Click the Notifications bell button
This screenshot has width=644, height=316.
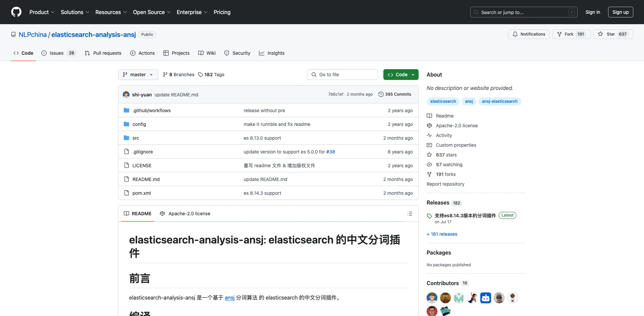pyautogui.click(x=529, y=34)
